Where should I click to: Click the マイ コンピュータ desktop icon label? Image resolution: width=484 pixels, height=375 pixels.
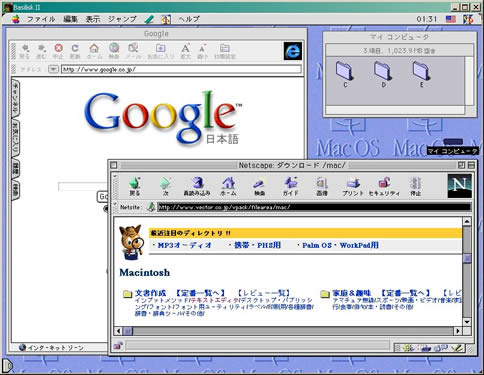453,151
